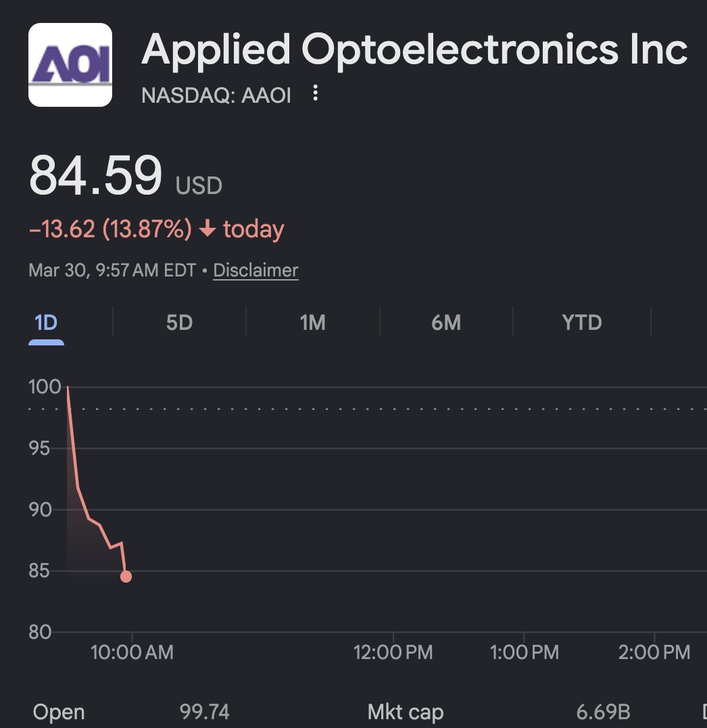Click the dotted previous close line
This screenshot has width=707, height=728.
406,409
